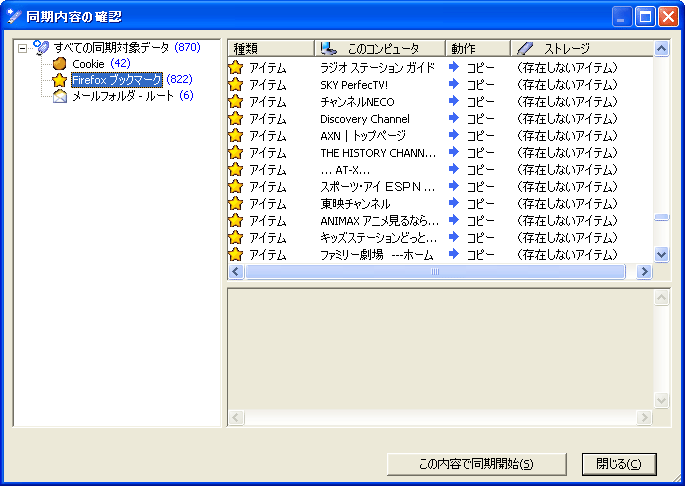Viewport: 685px width, 486px height.
Task: Sort by ストレージ column header
Action: coord(582,48)
